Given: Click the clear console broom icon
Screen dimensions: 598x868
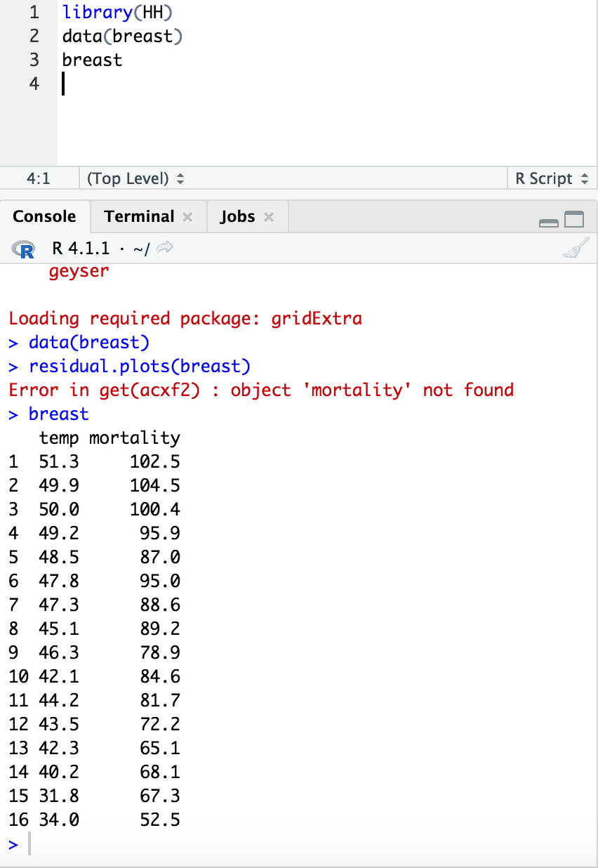Looking at the screenshot, I should tap(576, 249).
